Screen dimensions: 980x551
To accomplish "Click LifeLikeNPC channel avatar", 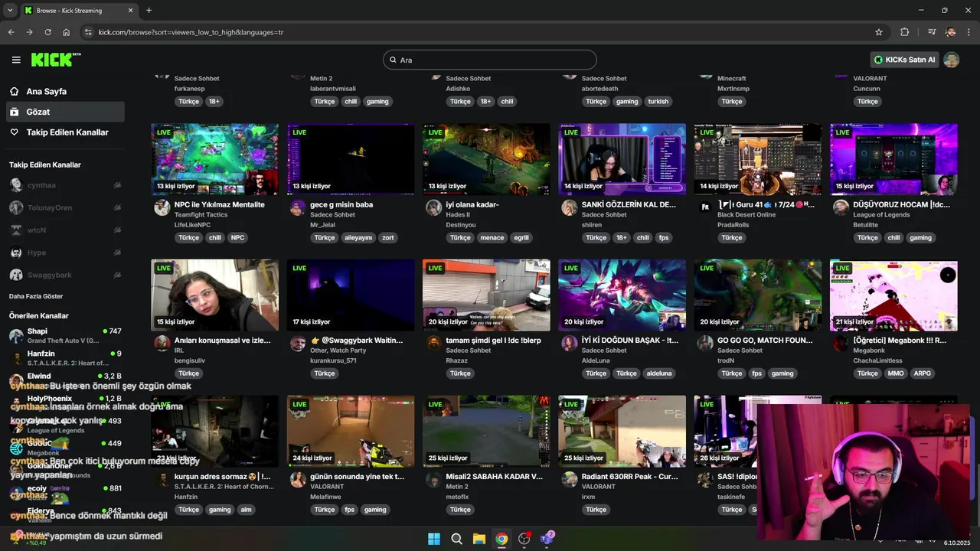I will pos(162,207).
